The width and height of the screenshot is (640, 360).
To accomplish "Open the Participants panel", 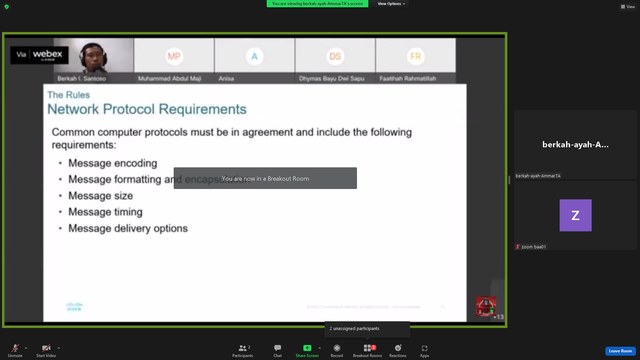I will coord(243,350).
